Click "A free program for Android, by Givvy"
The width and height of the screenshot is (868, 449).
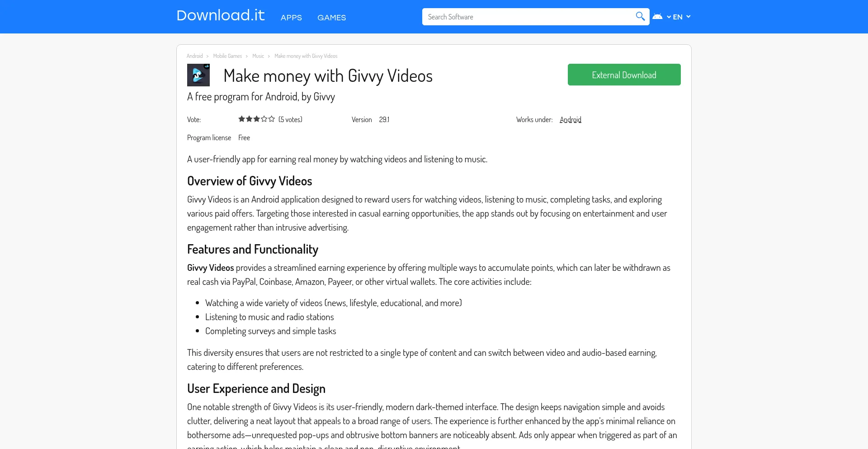[x=261, y=97]
